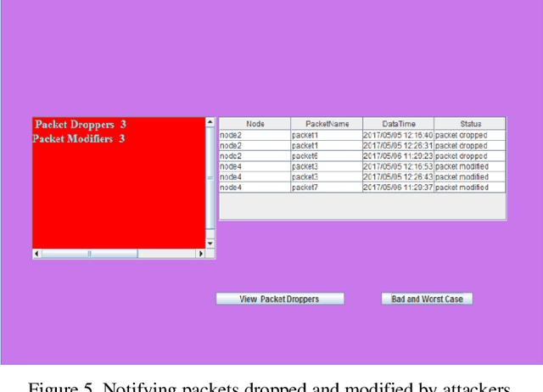Click the right arrow of the horizontal scrollbar

201,254
